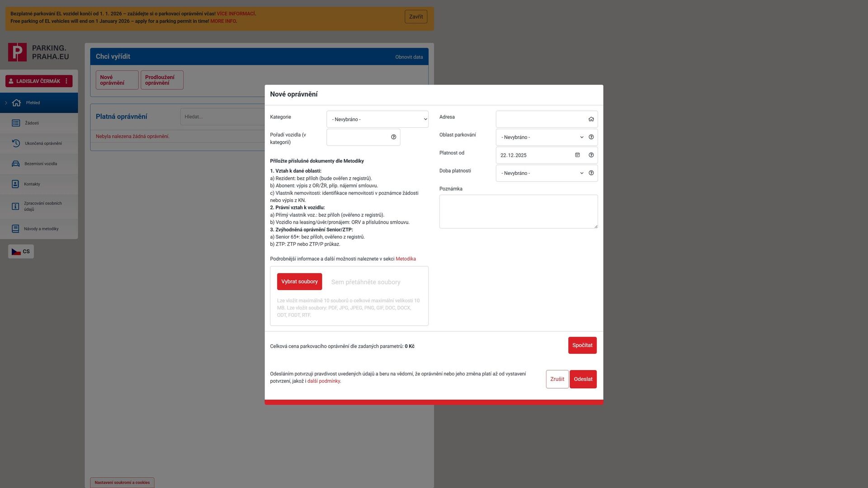This screenshot has height=488, width=868.
Task: Open the calendar icon next to Platnost od
Action: click(x=577, y=155)
